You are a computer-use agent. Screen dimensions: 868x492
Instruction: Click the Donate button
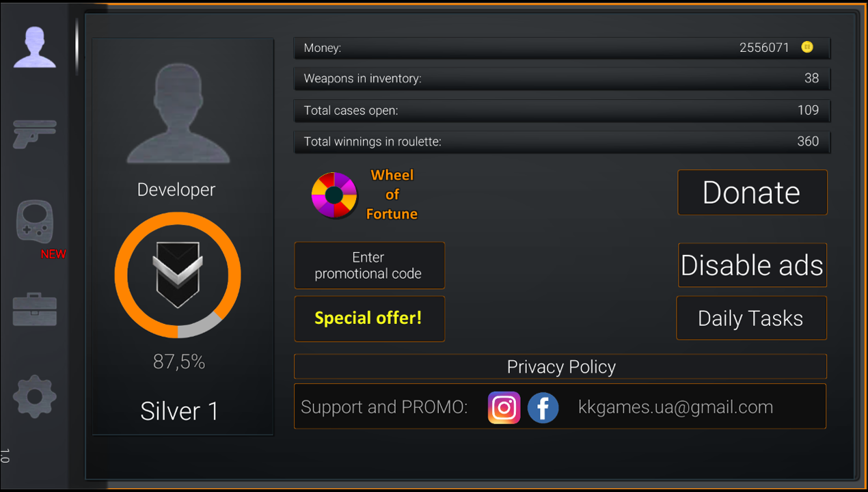click(752, 193)
